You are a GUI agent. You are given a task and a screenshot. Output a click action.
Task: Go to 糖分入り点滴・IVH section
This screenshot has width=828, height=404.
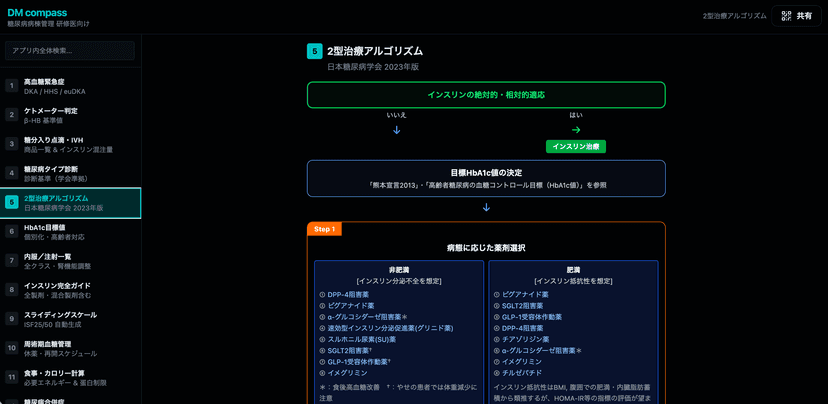(70, 144)
